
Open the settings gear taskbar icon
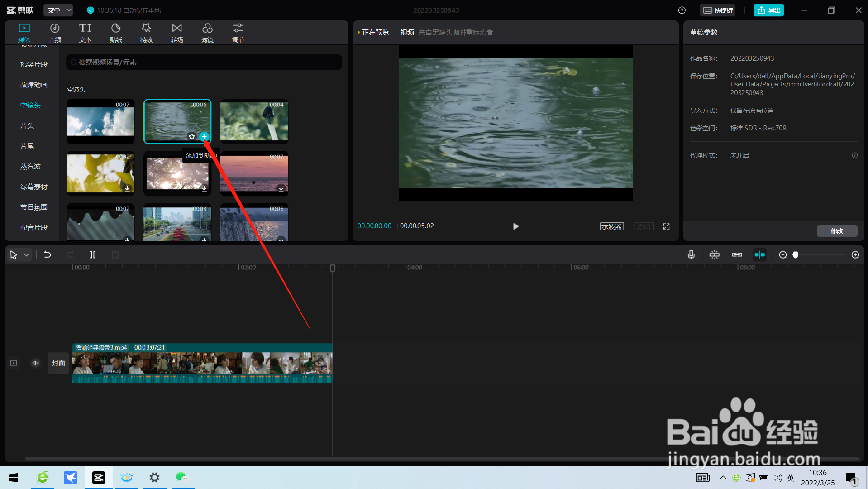click(x=154, y=478)
